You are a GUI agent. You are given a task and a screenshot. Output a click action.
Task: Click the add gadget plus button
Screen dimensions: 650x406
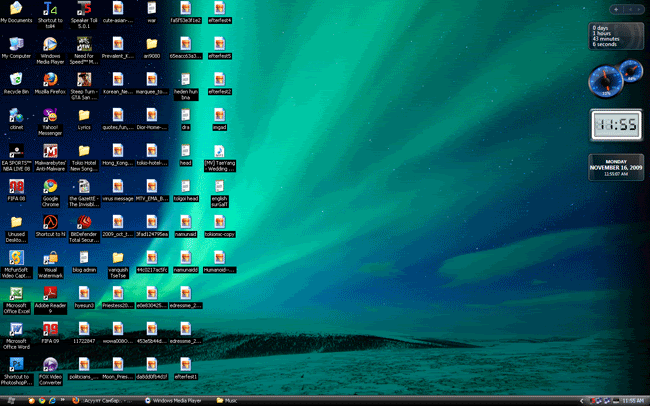point(619,8)
